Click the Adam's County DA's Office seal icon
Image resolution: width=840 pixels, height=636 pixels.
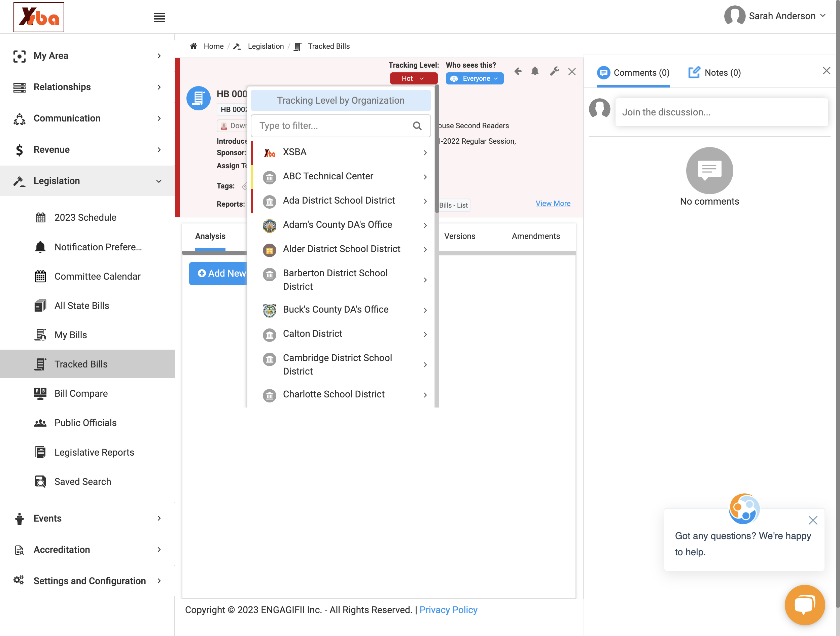click(x=269, y=225)
